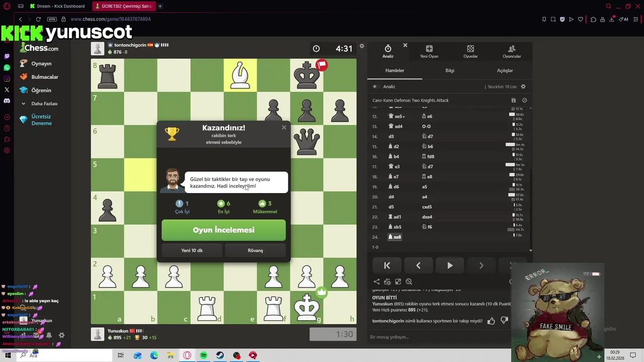Open tontonchigorin's profile name
The height and width of the screenshot is (362, 644).
tap(130, 45)
